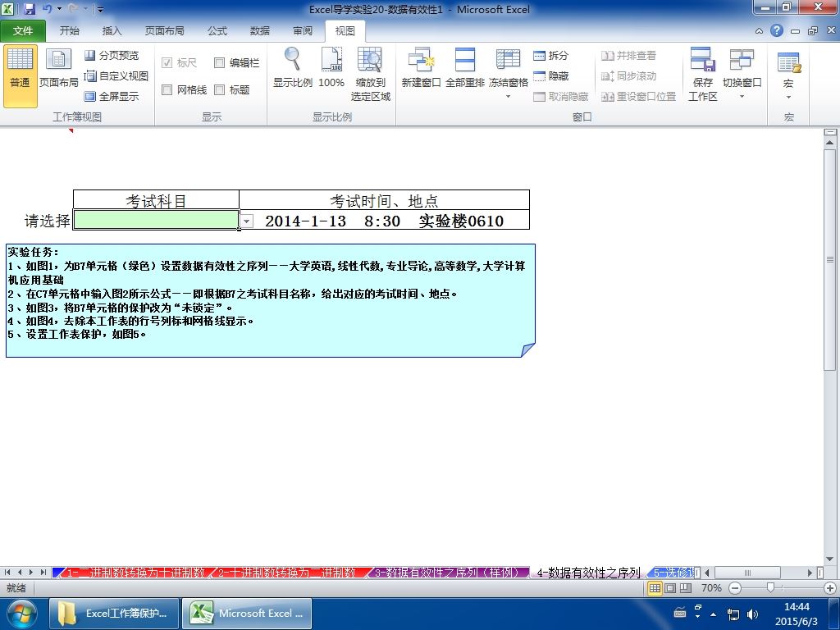Open Excel工作簿保护 folder in taskbar
Screen dimensions: 840x630
[113, 614]
